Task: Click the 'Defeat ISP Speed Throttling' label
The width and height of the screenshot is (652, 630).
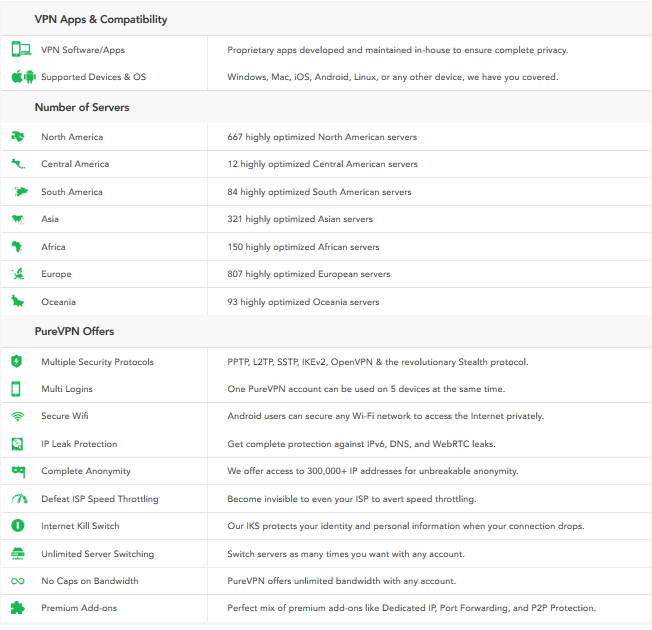Action: tap(100, 499)
